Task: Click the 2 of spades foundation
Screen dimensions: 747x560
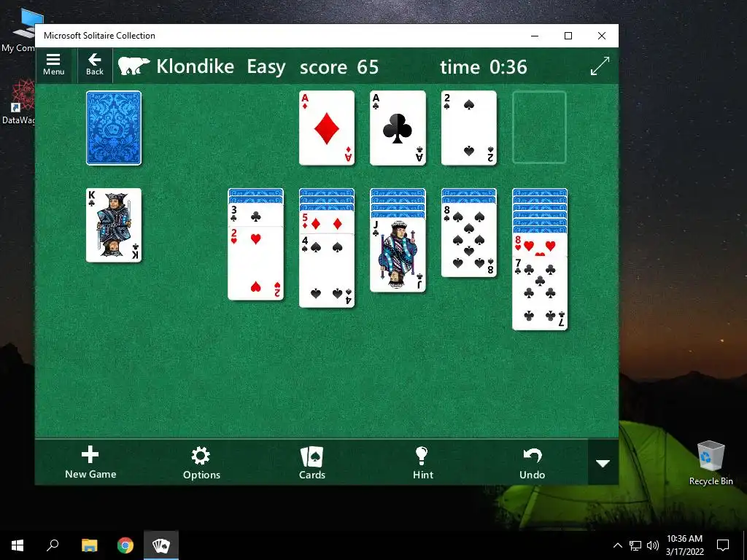Action: pyautogui.click(x=469, y=128)
